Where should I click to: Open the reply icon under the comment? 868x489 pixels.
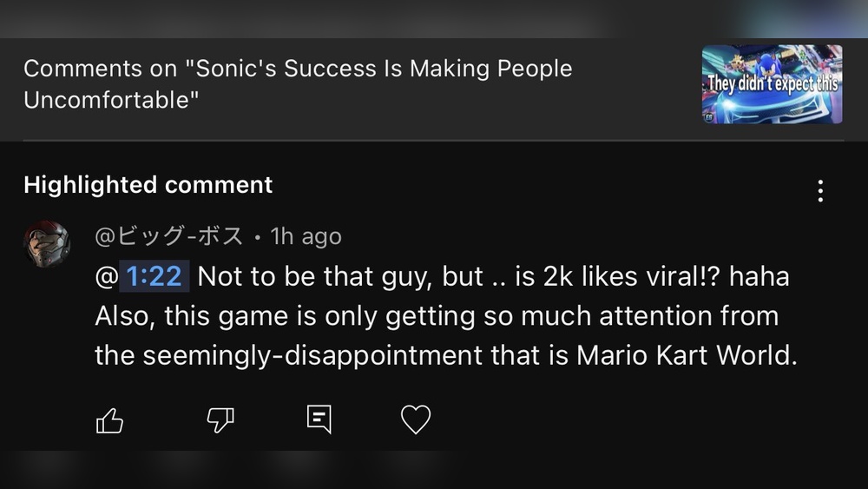tap(319, 420)
